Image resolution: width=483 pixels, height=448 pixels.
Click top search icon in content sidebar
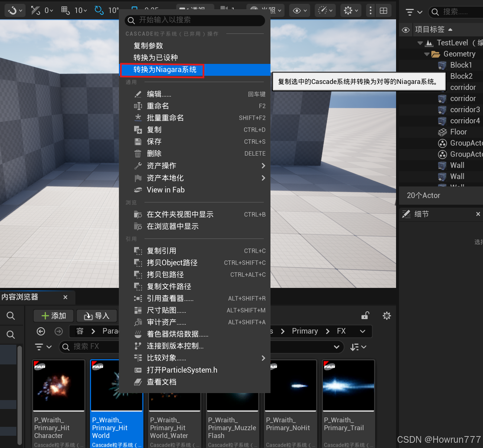(11, 316)
